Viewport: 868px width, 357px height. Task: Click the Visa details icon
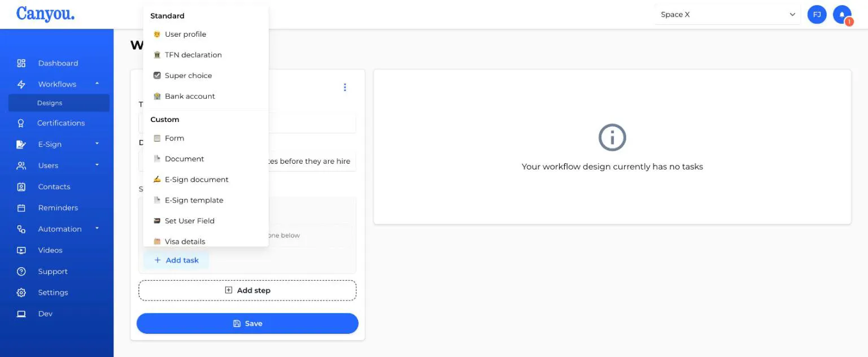pyautogui.click(x=157, y=242)
